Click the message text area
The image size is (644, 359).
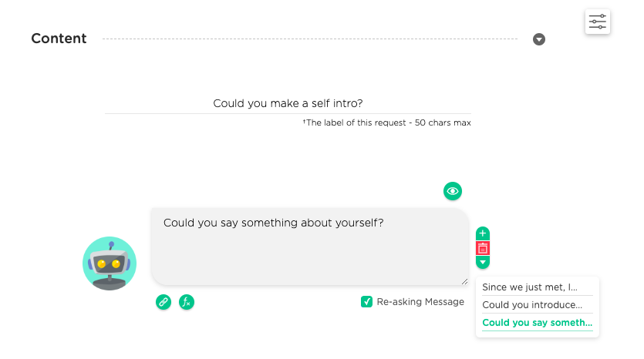[x=310, y=247]
